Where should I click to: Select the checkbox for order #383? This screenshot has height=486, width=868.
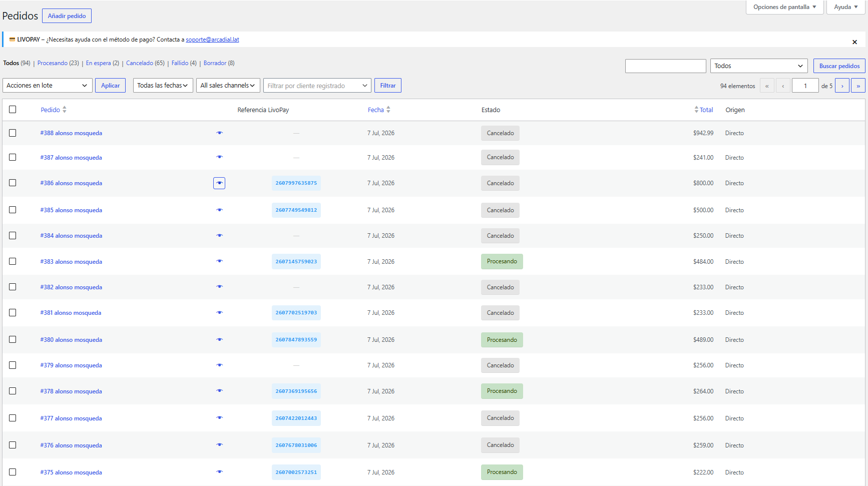tap(13, 261)
